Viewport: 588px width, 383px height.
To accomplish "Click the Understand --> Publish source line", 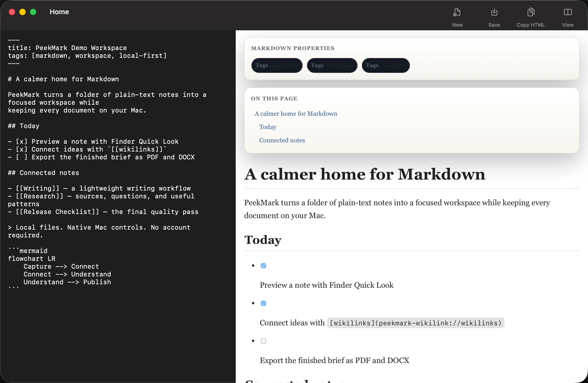I will coord(67,282).
